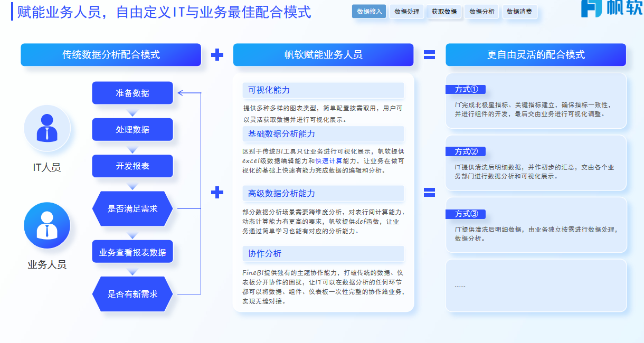Click the 更自由灵活的配合模式 header
644x343 pixels.
[536, 55]
